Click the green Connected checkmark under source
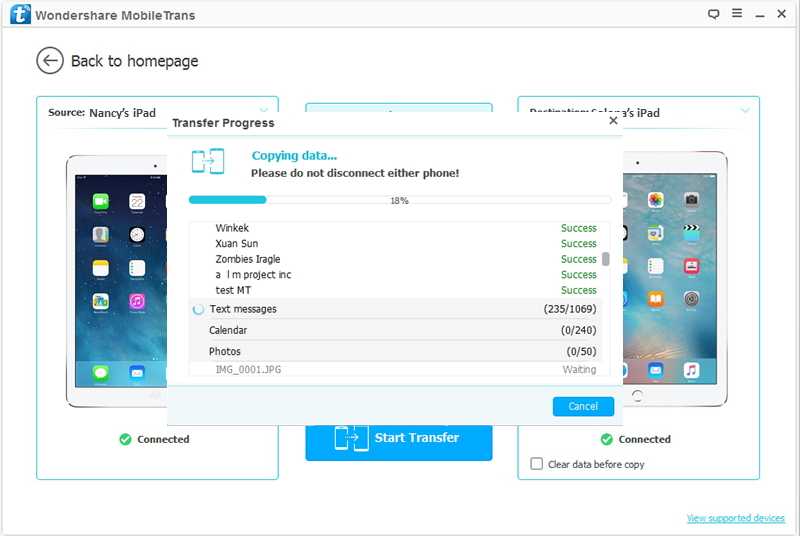The image size is (800, 536). point(126,439)
